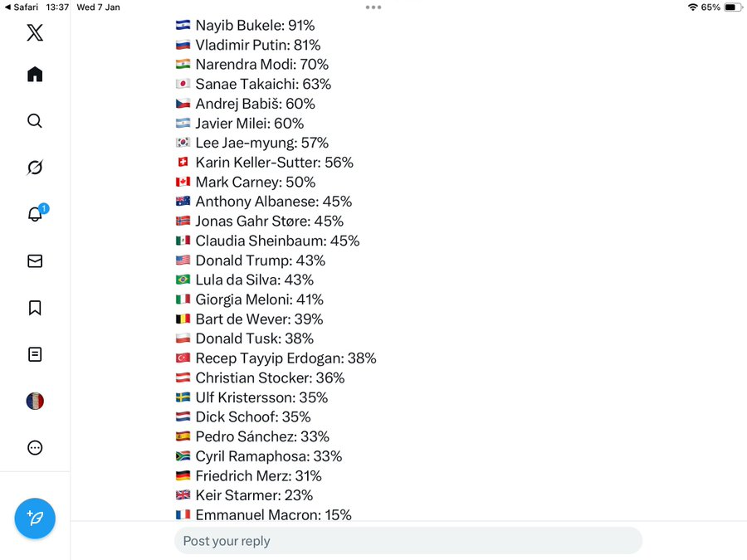Image resolution: width=747 pixels, height=560 pixels.
Task: Open the Lists icon in the sidebar
Action: point(35,354)
